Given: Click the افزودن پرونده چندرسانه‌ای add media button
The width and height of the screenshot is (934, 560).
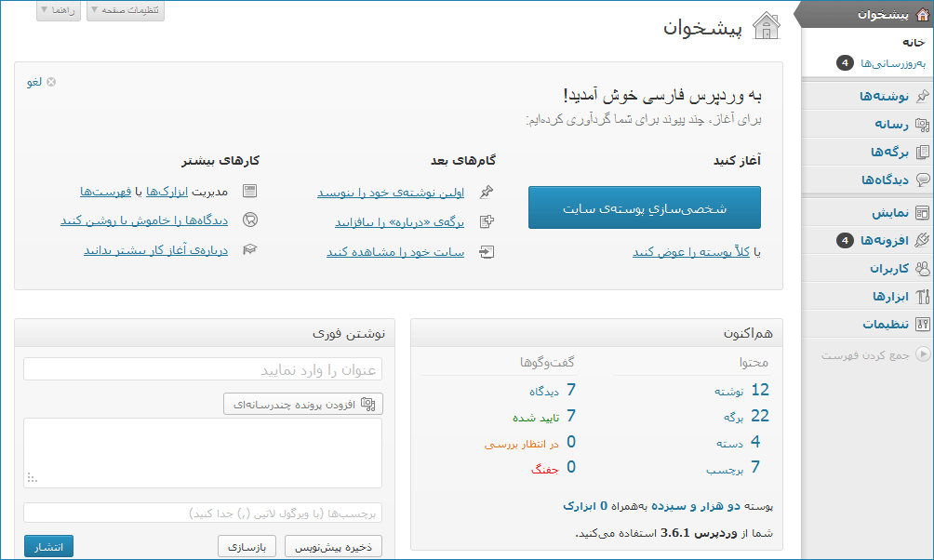Looking at the screenshot, I should (x=303, y=404).
